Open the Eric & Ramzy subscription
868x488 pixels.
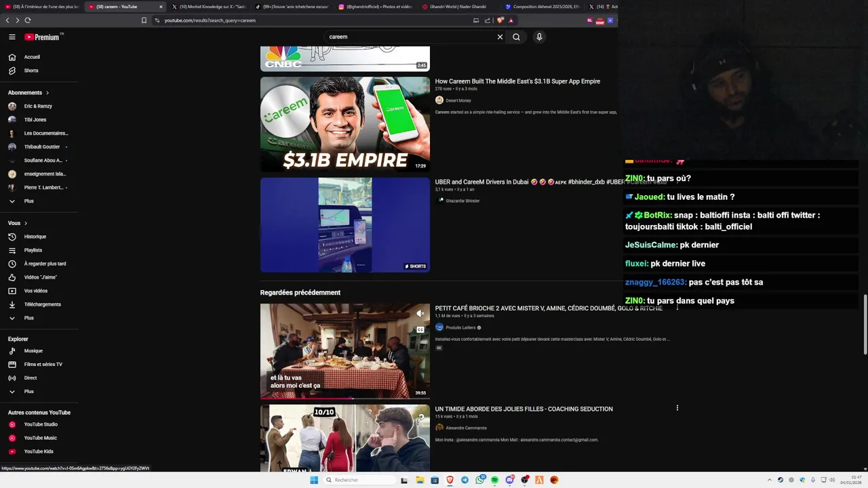pos(39,106)
